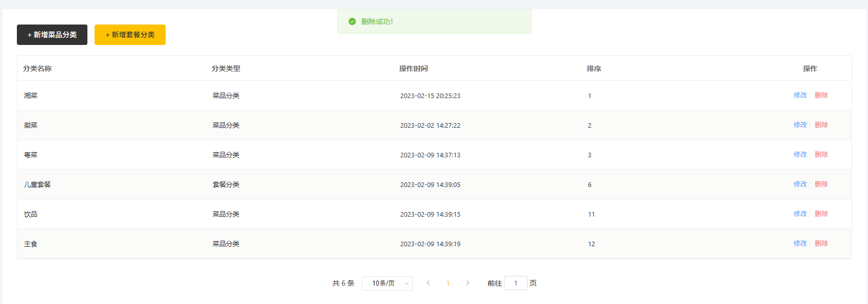This screenshot has height=304, width=868.
Task: Select the 粤菜 name cell
Action: coord(31,155)
